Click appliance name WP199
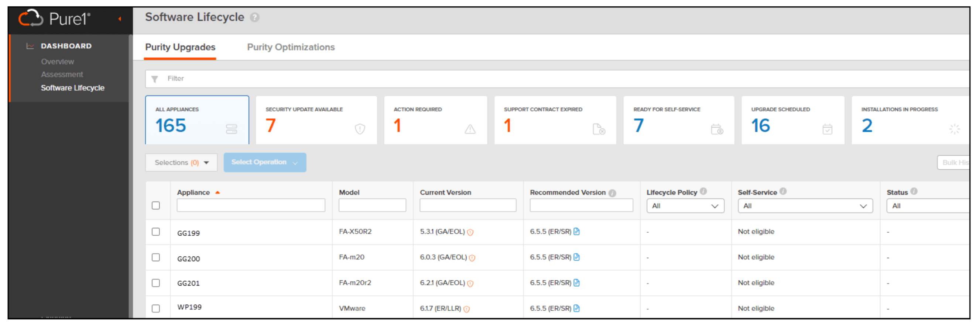This screenshot has width=980, height=329. pos(189,307)
